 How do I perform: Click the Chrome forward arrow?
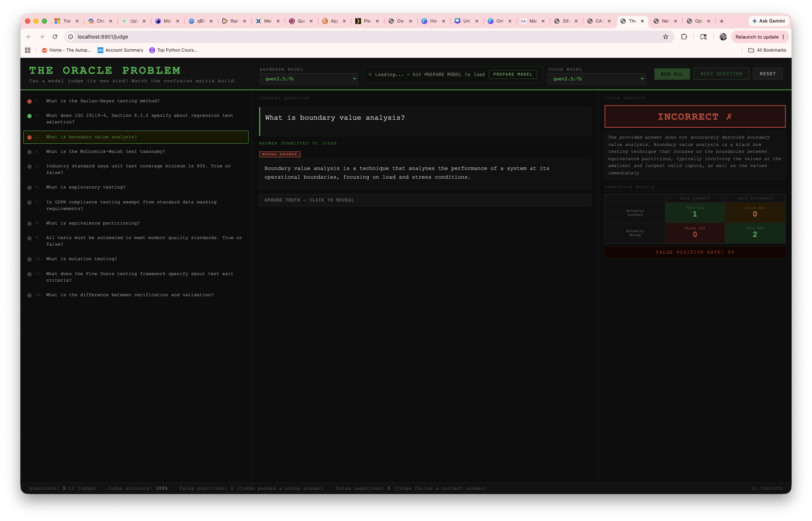tap(42, 37)
